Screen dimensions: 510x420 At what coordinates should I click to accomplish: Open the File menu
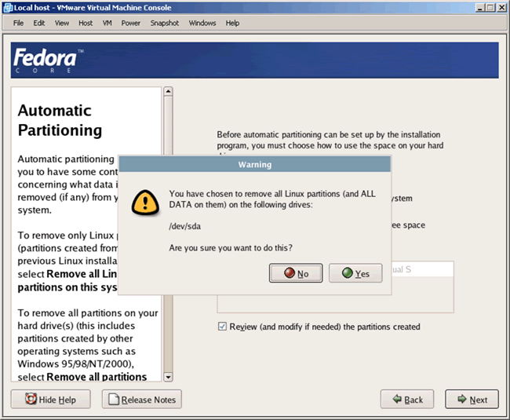pos(18,23)
